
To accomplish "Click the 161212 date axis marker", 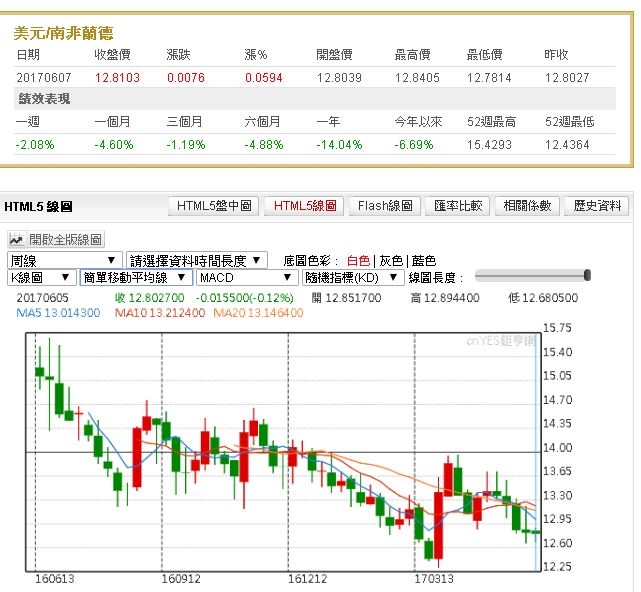I will pyautogui.click(x=307, y=579).
